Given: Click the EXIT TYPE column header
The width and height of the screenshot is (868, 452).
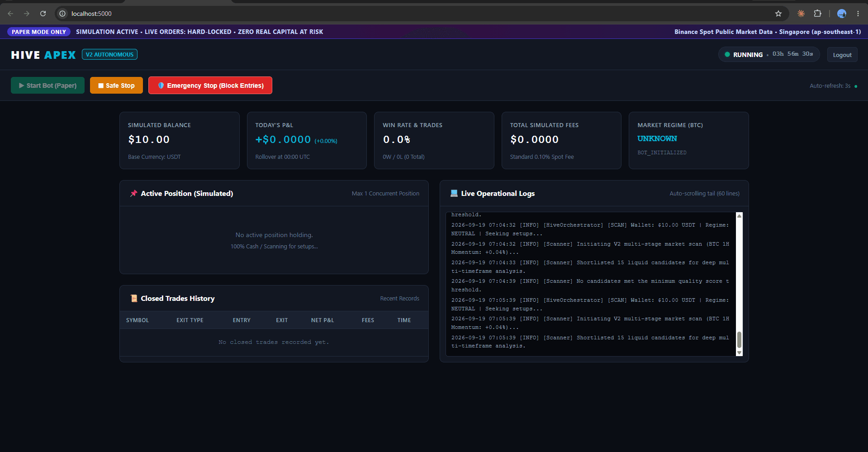Looking at the screenshot, I should point(190,320).
